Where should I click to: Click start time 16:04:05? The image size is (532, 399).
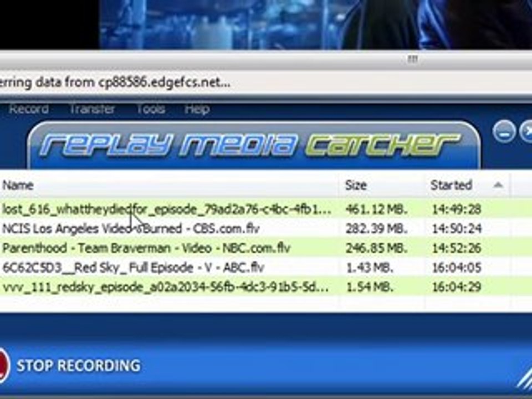[456, 268]
